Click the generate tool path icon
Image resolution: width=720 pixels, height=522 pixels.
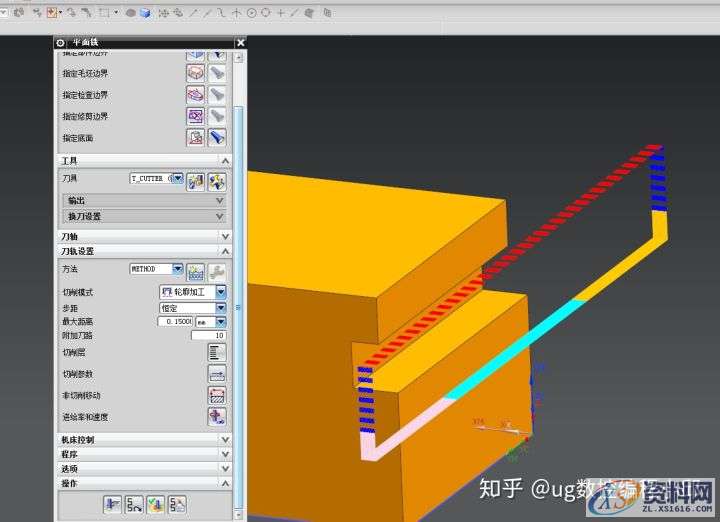coord(112,505)
